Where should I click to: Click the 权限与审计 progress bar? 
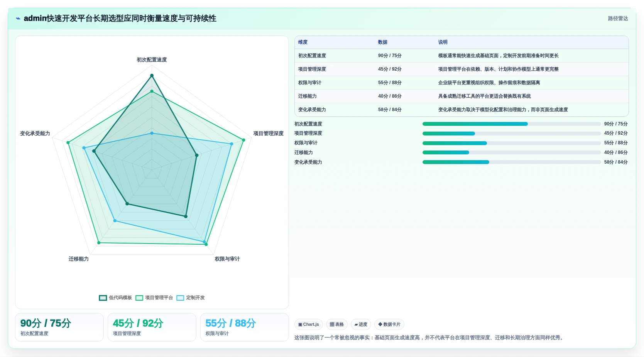[512, 143]
